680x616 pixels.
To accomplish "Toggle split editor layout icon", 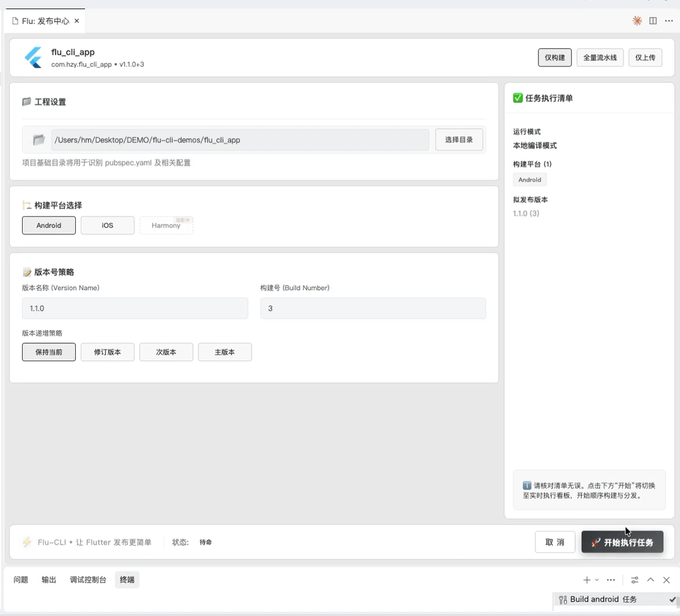I will coord(652,21).
